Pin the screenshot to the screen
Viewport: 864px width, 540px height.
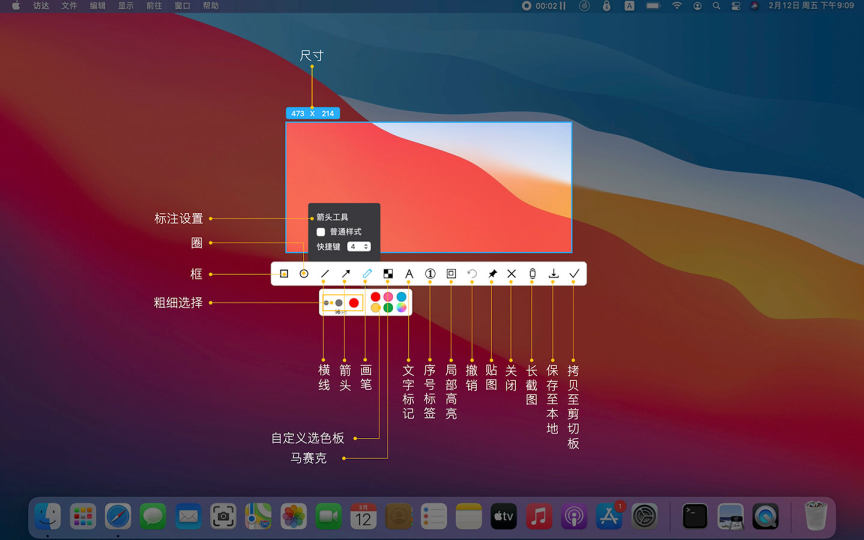point(492,273)
